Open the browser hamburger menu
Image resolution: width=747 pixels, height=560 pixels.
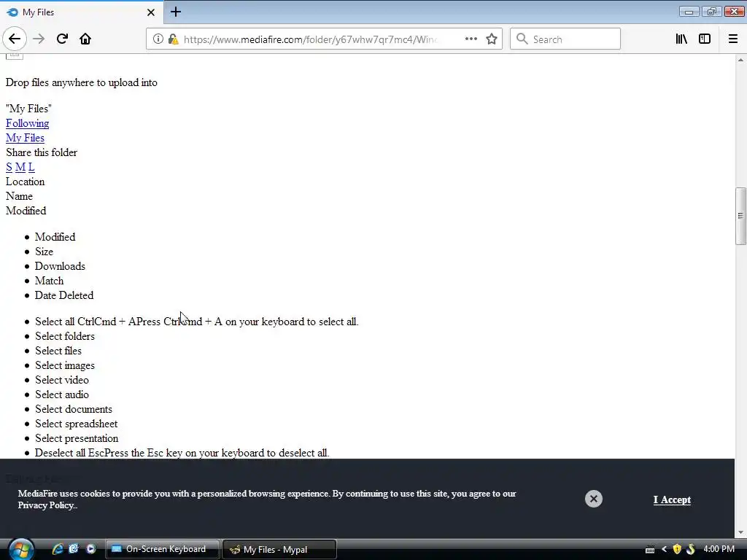(733, 39)
